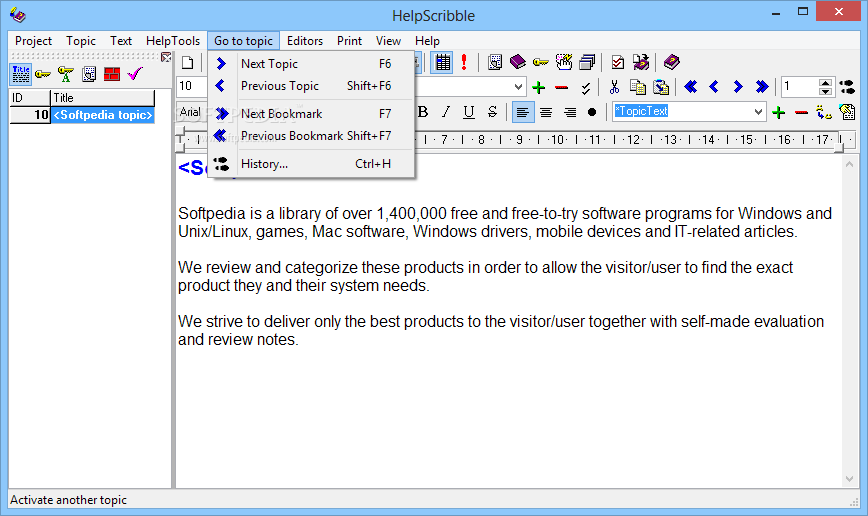Select the <Softpedia topic> row
This screenshot has height=516, width=868.
click(x=82, y=115)
